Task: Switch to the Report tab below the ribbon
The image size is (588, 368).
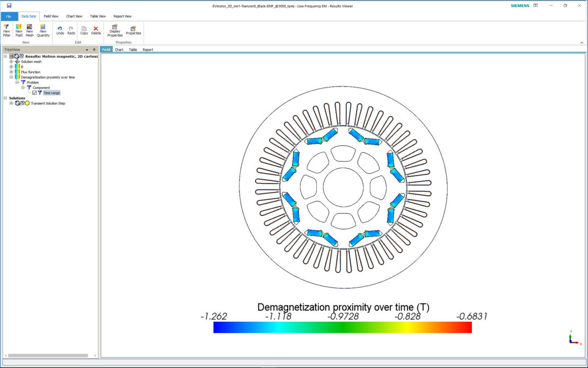Action: pos(148,49)
